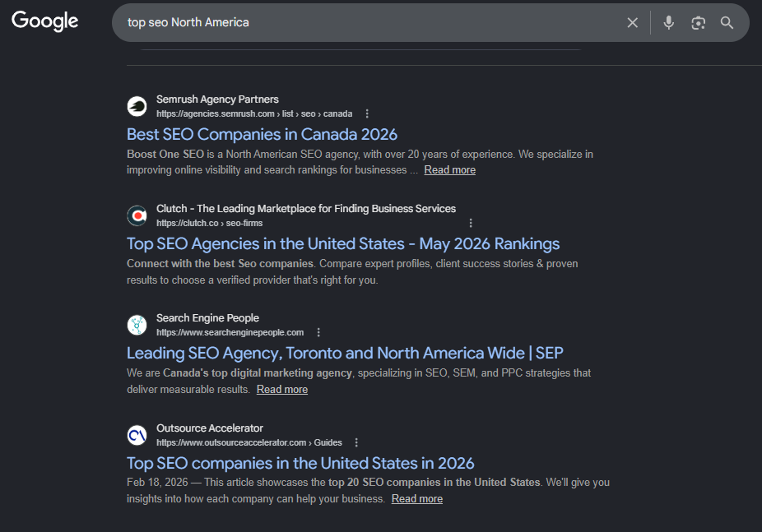Click the Google logo
The height and width of the screenshot is (532, 762).
pyautogui.click(x=44, y=21)
